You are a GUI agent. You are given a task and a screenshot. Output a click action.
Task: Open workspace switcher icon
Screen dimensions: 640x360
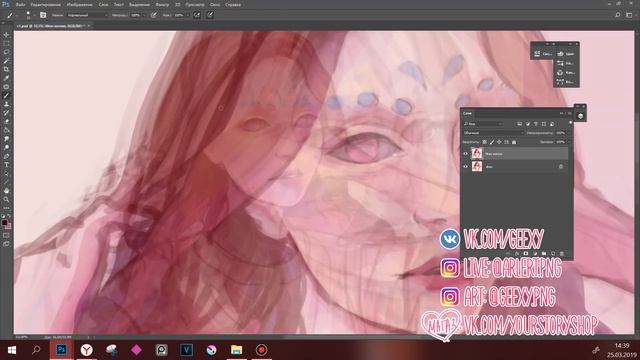(629, 15)
